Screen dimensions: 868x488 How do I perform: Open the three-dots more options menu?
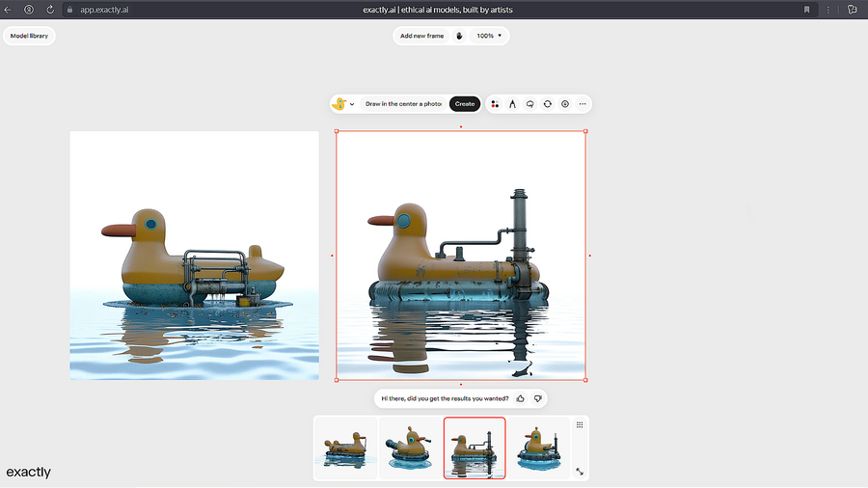(583, 104)
